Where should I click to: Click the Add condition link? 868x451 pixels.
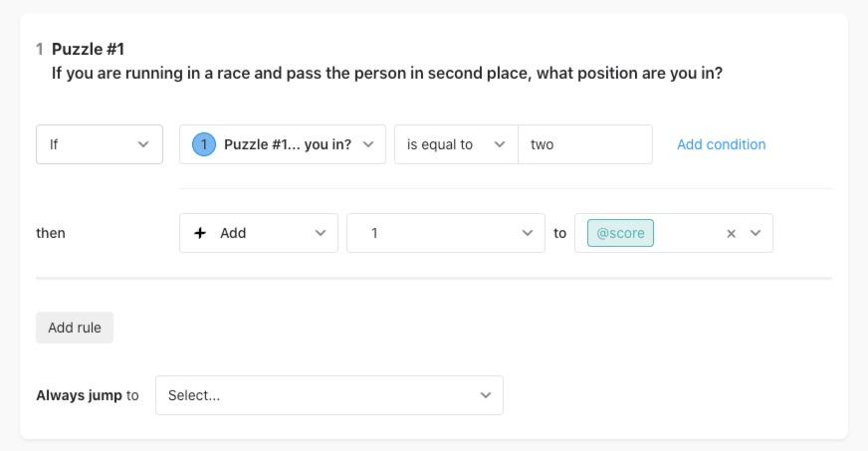(722, 144)
